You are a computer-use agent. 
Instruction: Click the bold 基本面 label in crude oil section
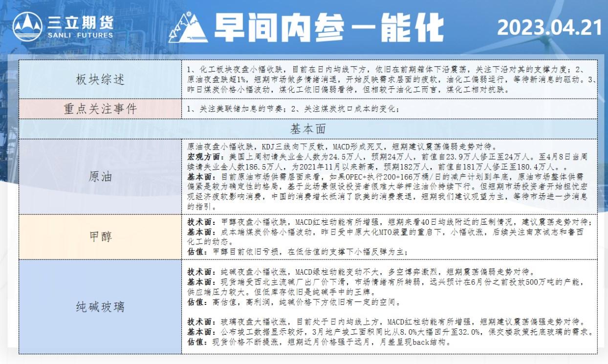[x=200, y=177]
